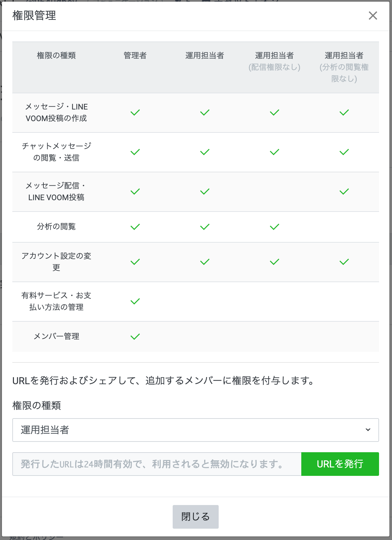The height and width of the screenshot is (540, 392).
Task: Click 管理者 checkmark in チャットメッセージ row
Action: 135,152
